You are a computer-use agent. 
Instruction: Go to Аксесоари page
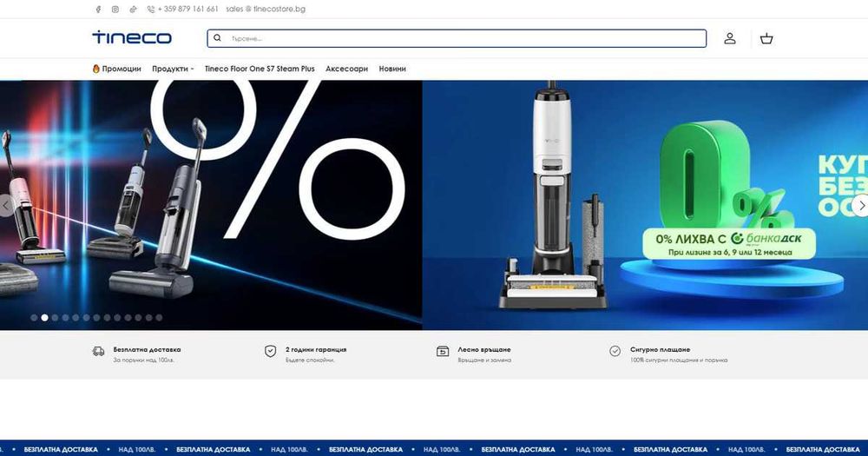tap(346, 69)
